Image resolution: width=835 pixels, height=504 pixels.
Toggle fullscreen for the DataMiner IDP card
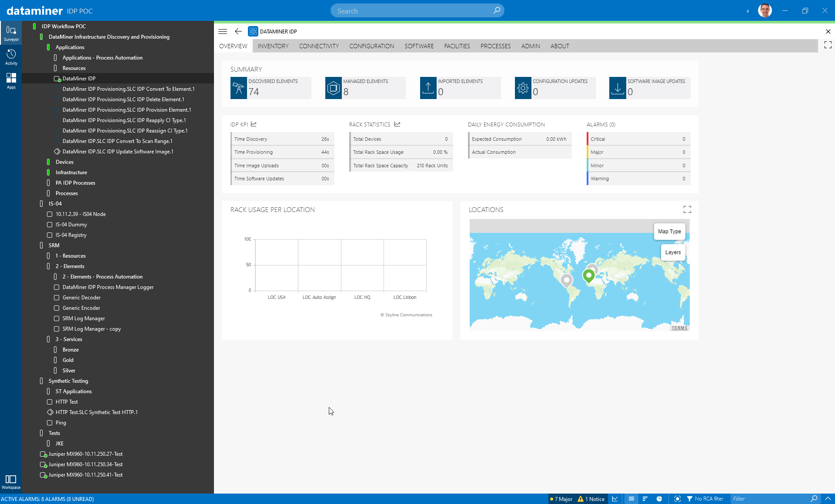(x=828, y=45)
